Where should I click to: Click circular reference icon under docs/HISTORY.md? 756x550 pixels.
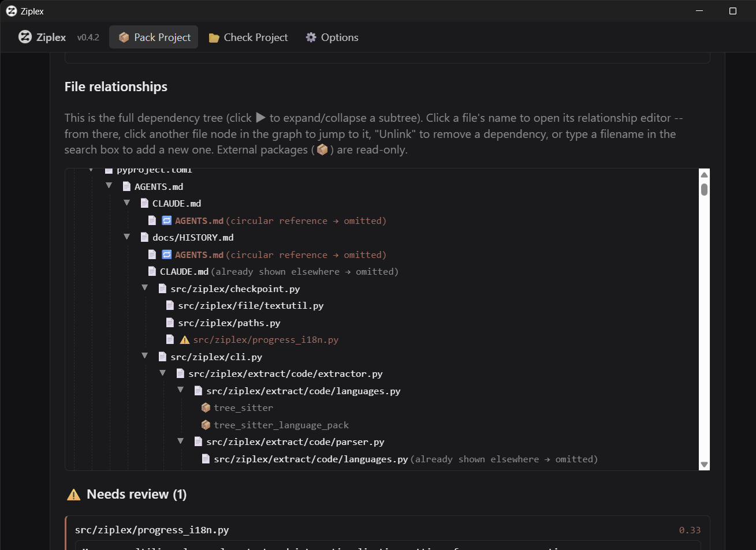tap(166, 255)
